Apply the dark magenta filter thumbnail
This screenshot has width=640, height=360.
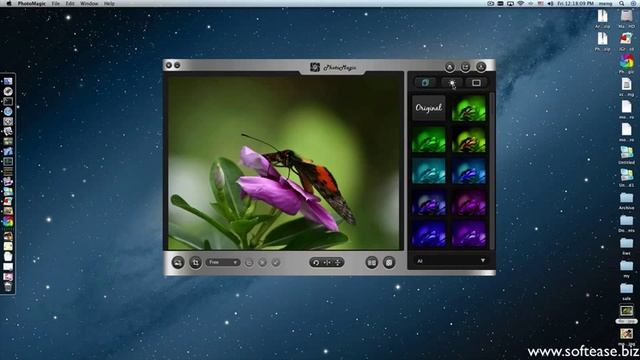click(469, 202)
